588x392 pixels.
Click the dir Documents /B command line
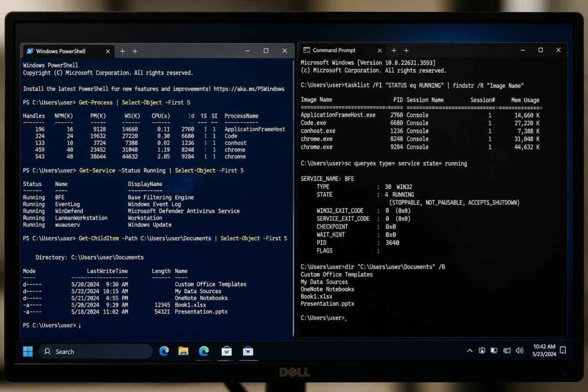[372, 267]
